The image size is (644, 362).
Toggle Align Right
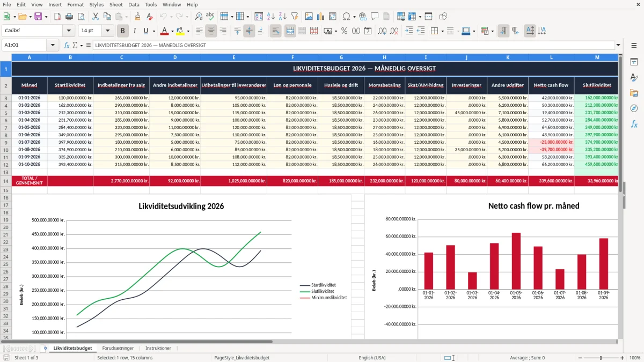point(223,31)
